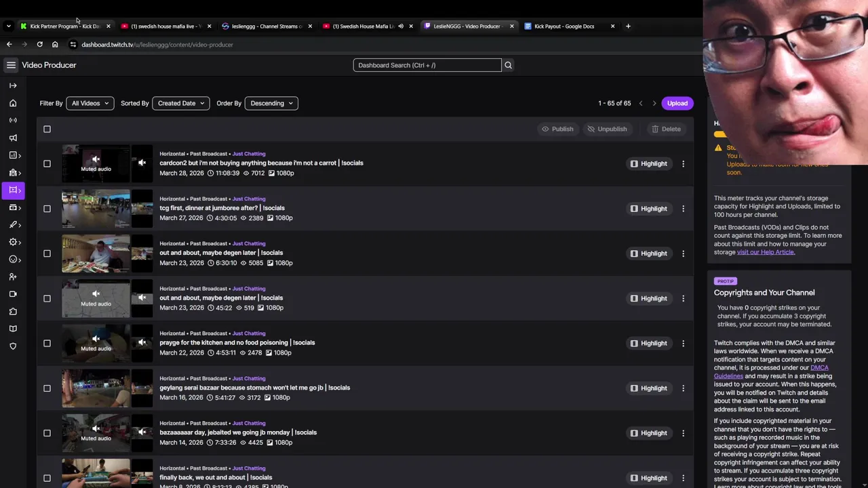This screenshot has height=488, width=868.
Task: Open the All Videos filter dropdown
Action: pyautogui.click(x=90, y=104)
